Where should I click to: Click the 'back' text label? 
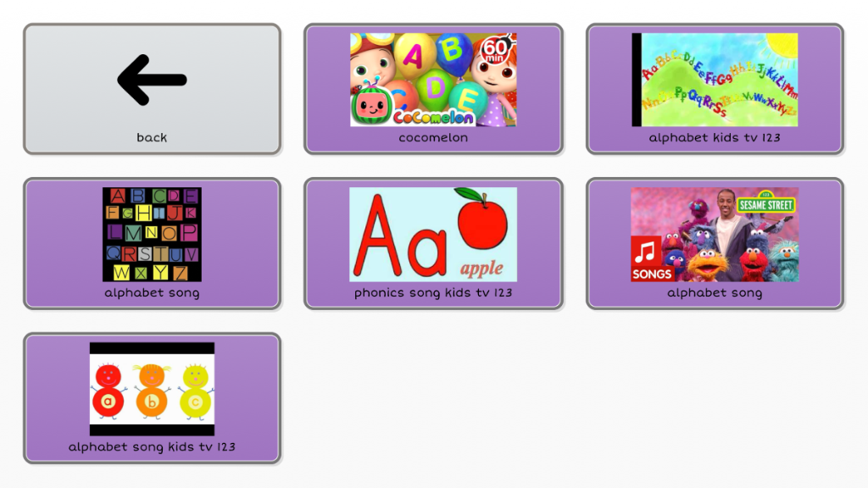(152, 137)
